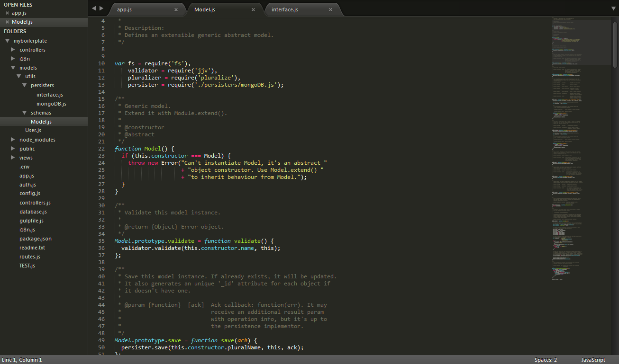Go to next tab with right arrow

[x=101, y=8]
